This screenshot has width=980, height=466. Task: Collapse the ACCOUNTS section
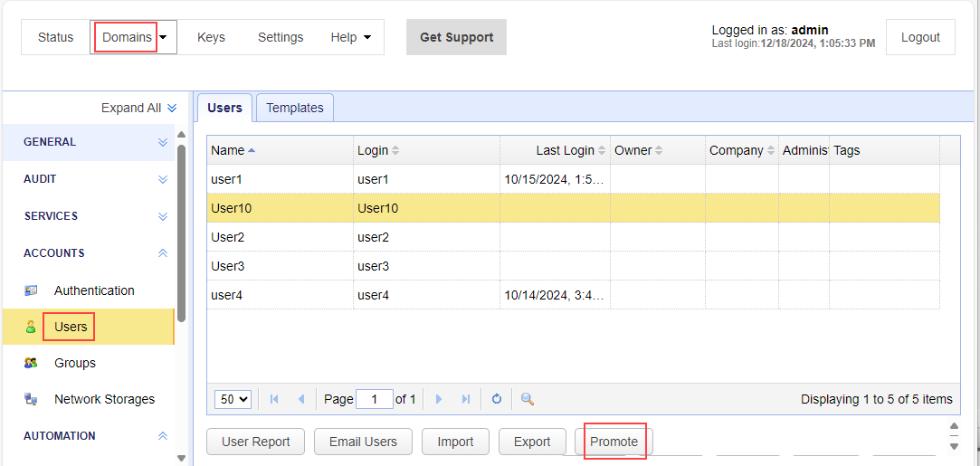(163, 253)
